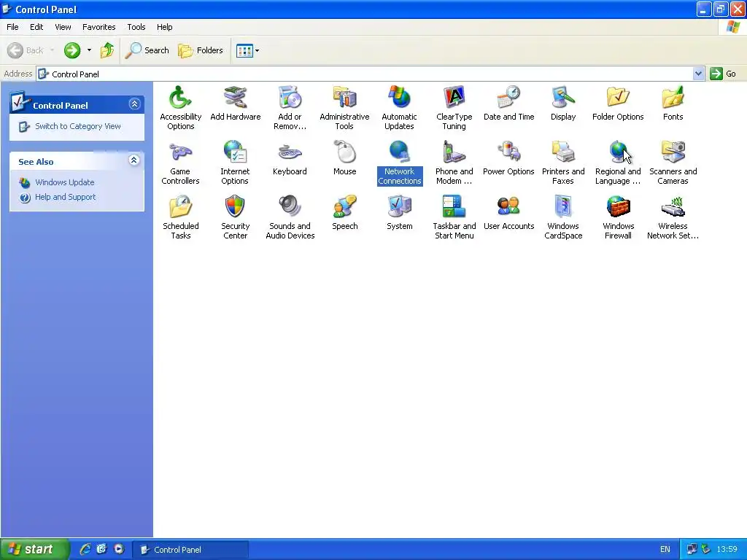Viewport: 747px width, 560px height.
Task: Open the Address bar dropdown arrow
Action: [x=698, y=74]
